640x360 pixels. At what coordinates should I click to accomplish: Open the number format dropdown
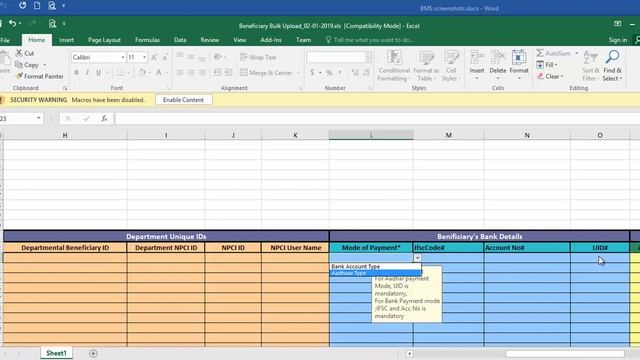(368, 57)
